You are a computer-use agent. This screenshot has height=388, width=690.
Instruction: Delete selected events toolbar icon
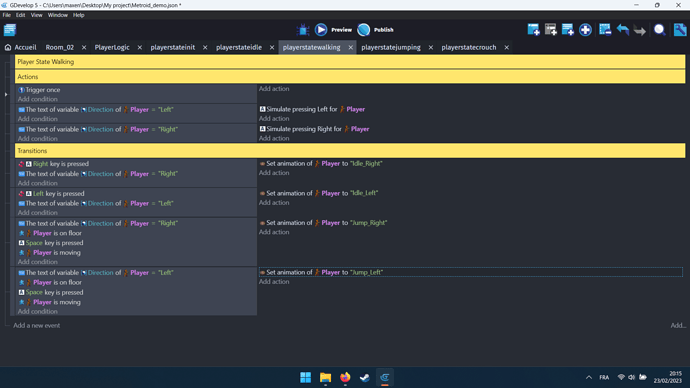click(x=605, y=30)
